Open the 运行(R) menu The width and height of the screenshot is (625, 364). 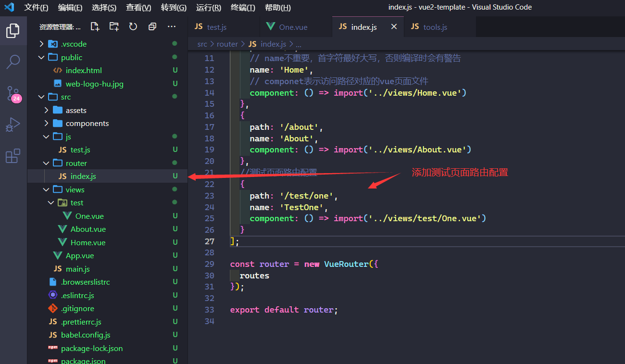pyautogui.click(x=209, y=7)
